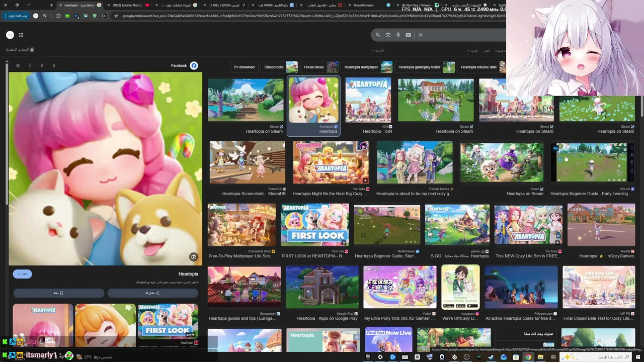Viewport: 644px width, 362px height.
Task: Open Heartopia - Apps on Google Play result
Action: coord(322,288)
